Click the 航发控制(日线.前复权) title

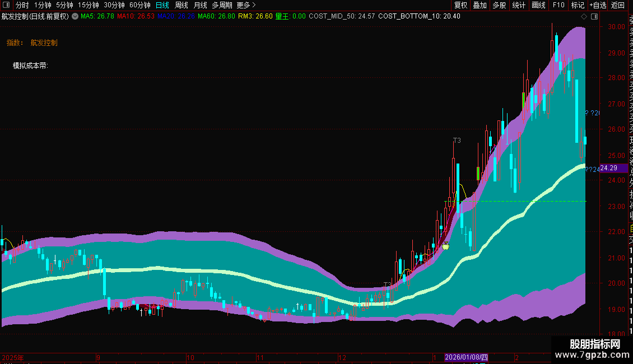pyautogui.click(x=35, y=16)
